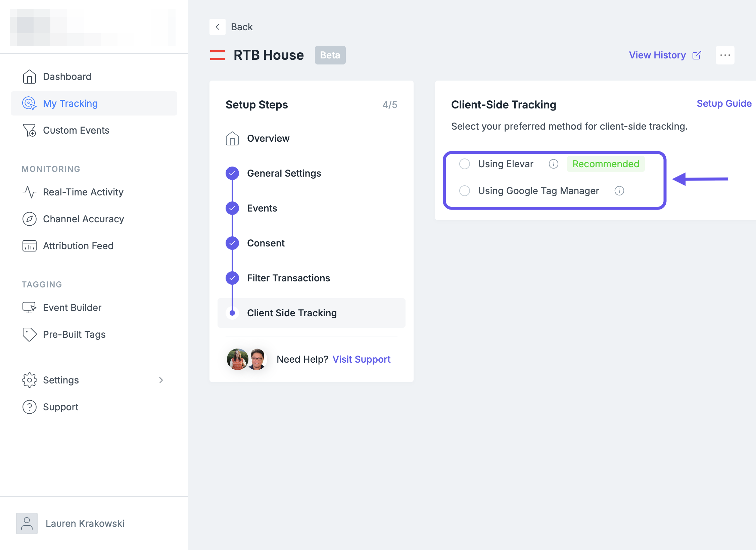Click the Custom Events funnel icon
This screenshot has height=550, width=756.
click(30, 130)
